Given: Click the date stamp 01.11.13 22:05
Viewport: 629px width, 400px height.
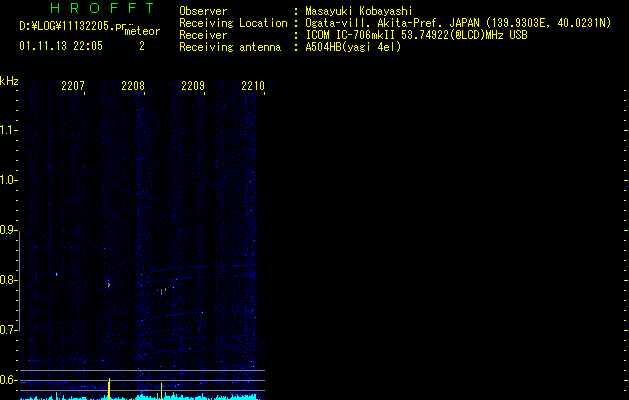Looking at the screenshot, I should [61, 46].
